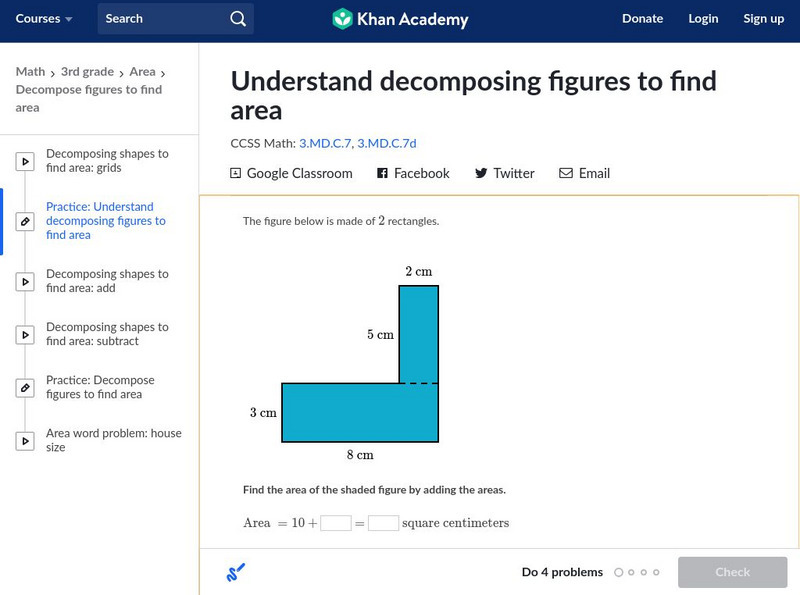The image size is (800, 595).
Task: Click pencil icon beside Practice: Decompose figures
Action: coord(25,387)
